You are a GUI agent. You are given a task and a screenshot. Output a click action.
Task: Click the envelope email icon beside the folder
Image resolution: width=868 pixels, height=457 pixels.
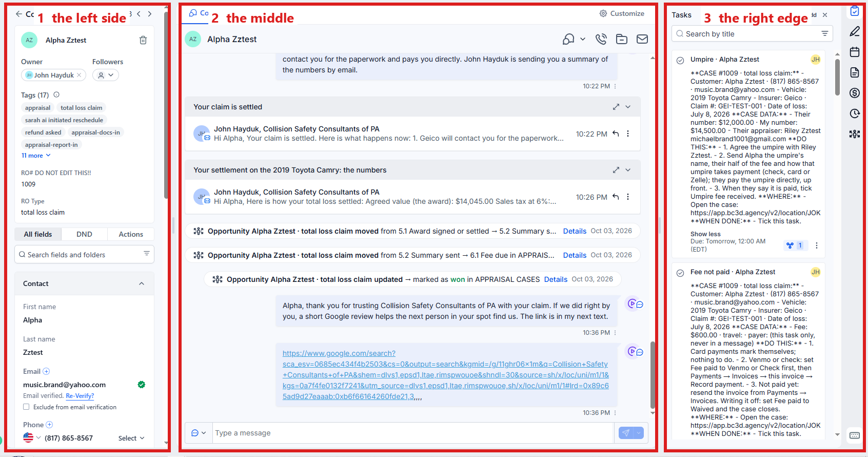coord(642,39)
